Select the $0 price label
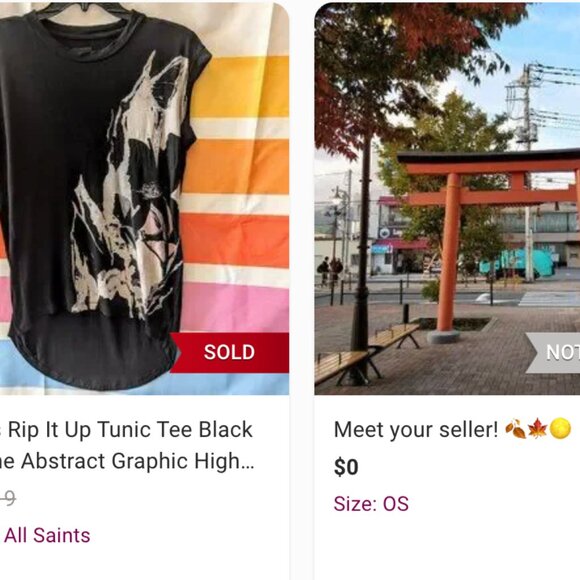 346,467
